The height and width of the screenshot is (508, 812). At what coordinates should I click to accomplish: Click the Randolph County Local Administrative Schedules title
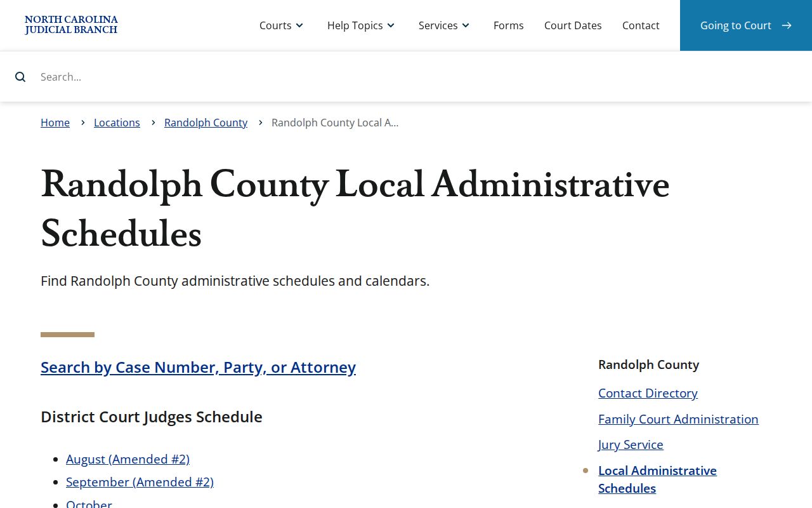[x=355, y=209]
